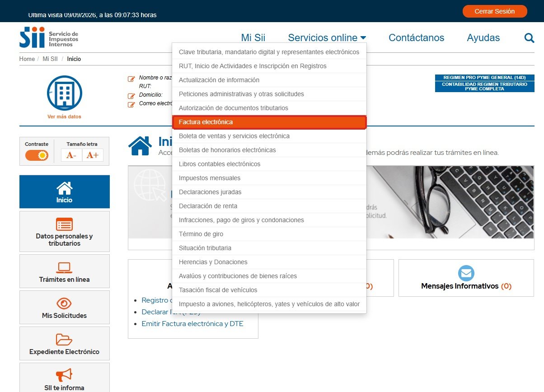Open the Mi Sii menu

pos(253,38)
